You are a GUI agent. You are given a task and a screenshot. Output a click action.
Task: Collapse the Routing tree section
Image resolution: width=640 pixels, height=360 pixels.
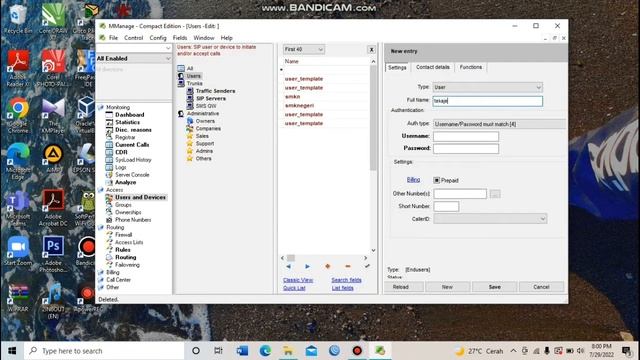click(x=100, y=227)
